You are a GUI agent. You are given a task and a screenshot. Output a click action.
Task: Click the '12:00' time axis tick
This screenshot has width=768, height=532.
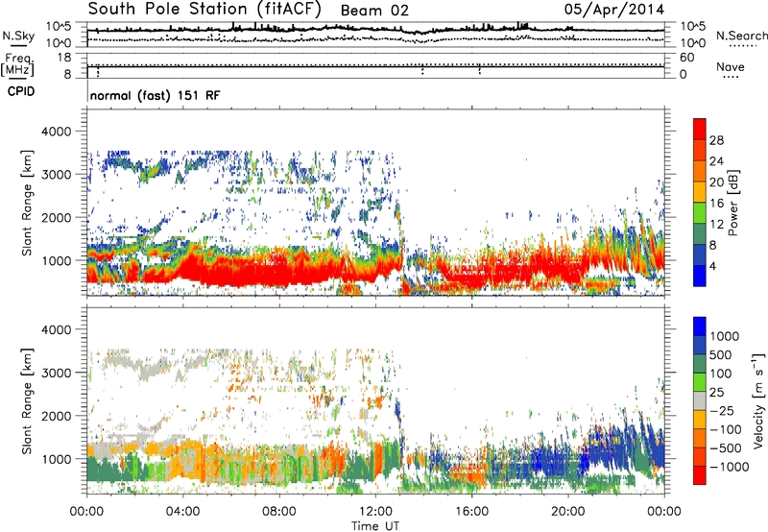(x=375, y=512)
